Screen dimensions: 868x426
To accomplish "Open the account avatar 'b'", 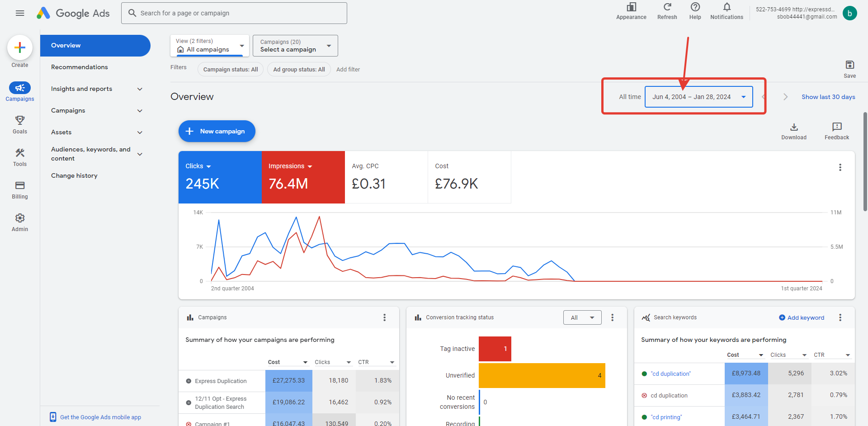I will pos(850,13).
